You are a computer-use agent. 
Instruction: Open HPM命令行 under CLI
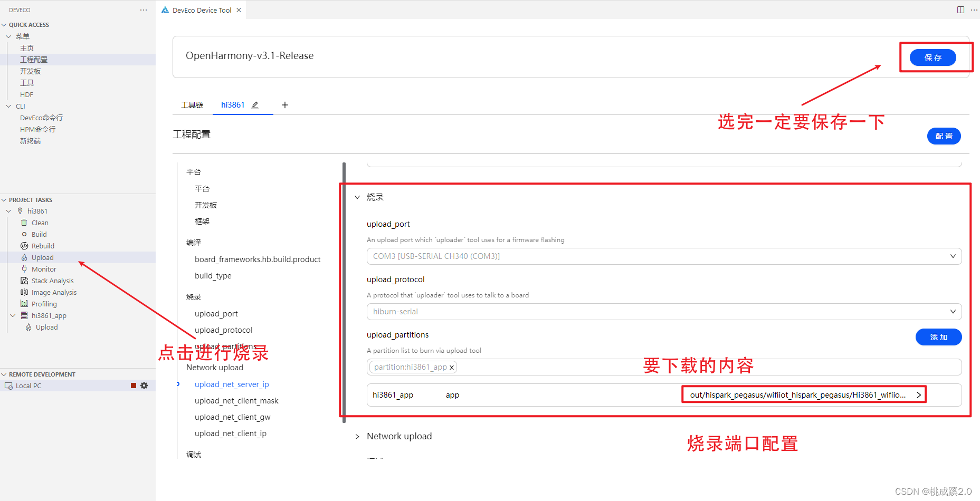point(37,129)
